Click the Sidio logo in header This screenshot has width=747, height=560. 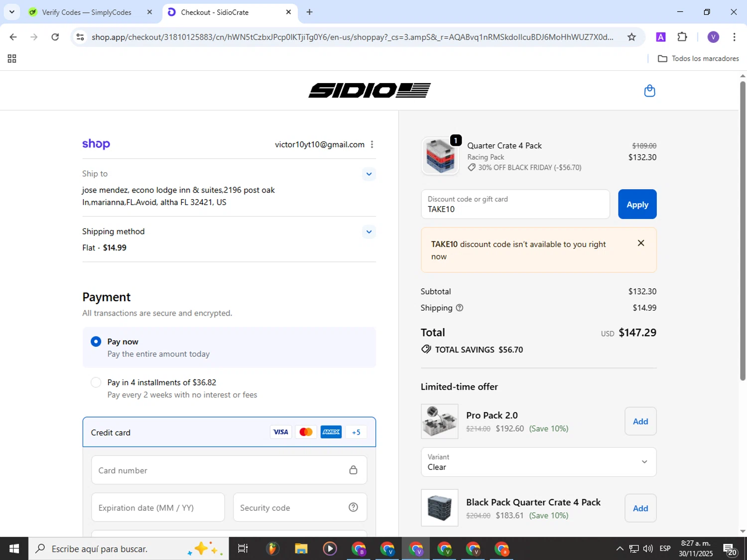click(370, 90)
